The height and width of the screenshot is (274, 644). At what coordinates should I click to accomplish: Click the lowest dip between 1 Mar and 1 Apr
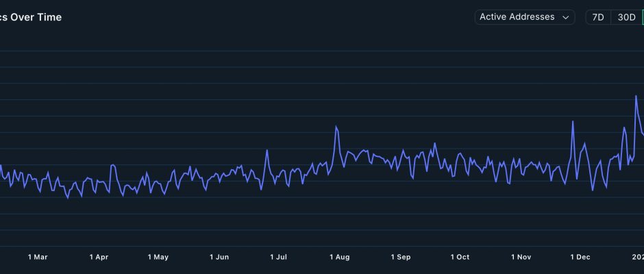pos(67,199)
